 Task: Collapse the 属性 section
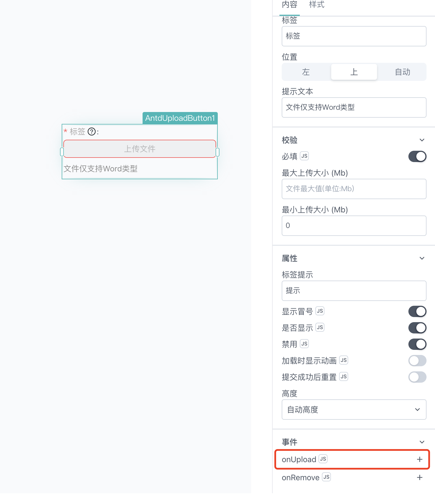[x=422, y=258]
